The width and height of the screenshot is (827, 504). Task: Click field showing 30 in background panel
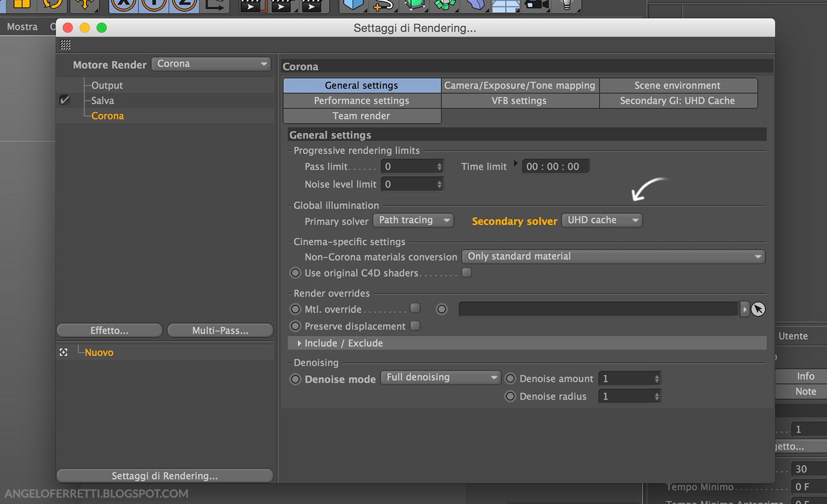(809, 469)
